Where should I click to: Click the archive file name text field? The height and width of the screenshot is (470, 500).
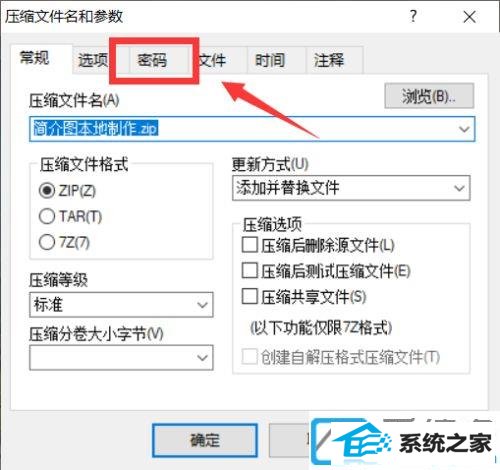coord(243,129)
